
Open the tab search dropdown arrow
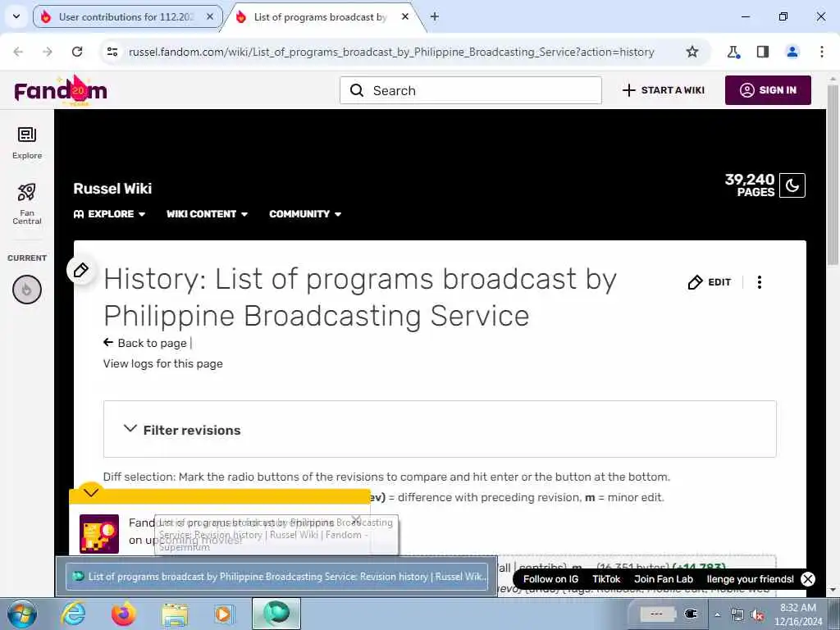point(16,16)
